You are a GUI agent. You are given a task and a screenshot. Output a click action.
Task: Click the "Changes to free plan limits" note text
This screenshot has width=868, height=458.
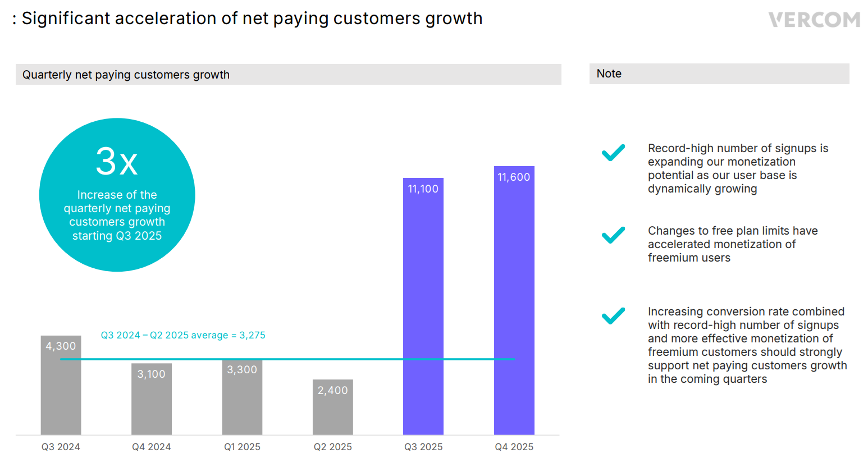point(732,244)
